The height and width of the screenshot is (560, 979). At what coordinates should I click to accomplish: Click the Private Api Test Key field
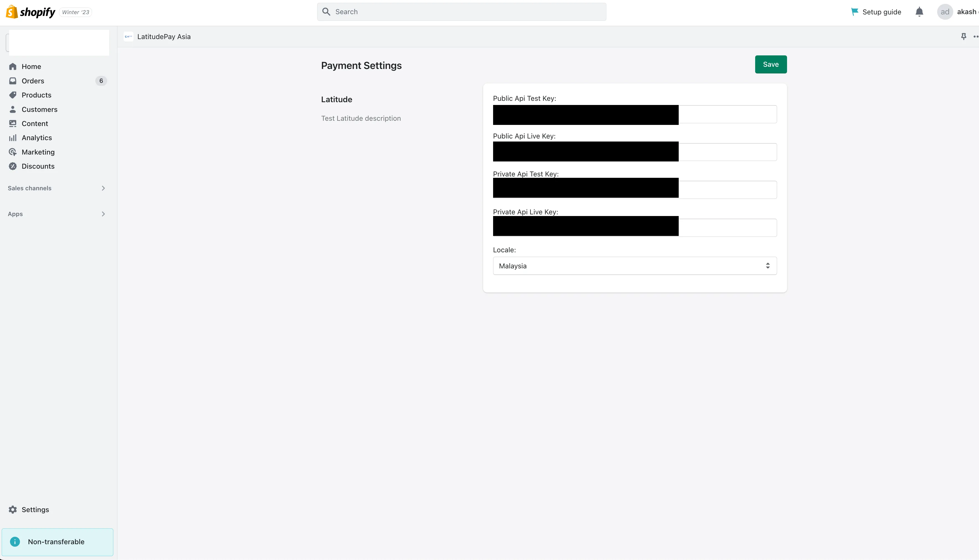[635, 190]
